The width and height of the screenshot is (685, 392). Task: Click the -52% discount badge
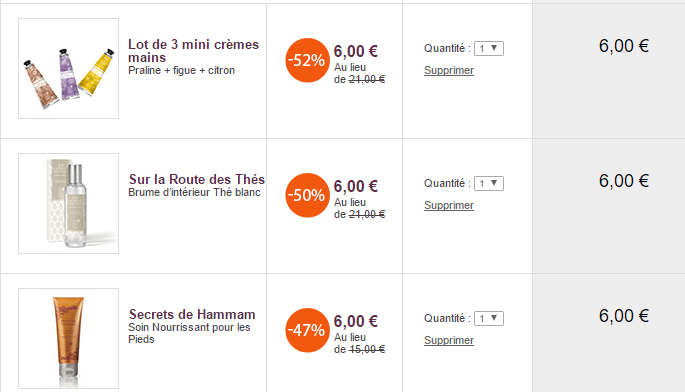[x=307, y=60]
